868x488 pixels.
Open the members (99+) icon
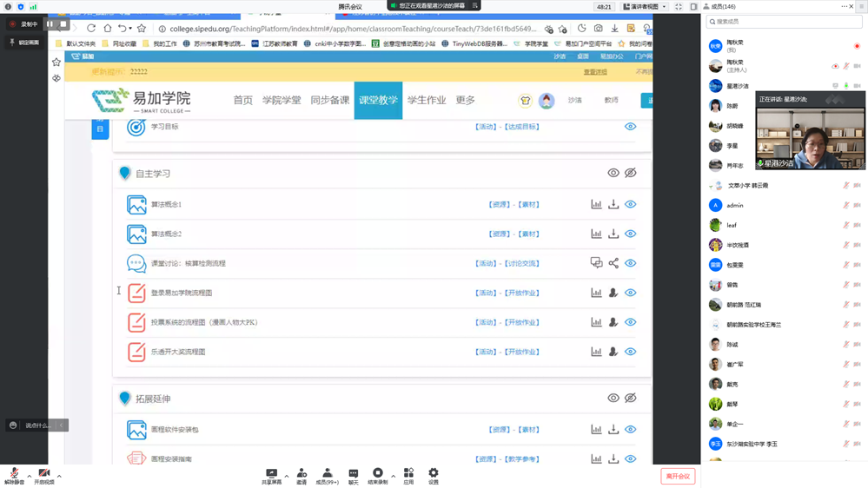[x=328, y=475]
